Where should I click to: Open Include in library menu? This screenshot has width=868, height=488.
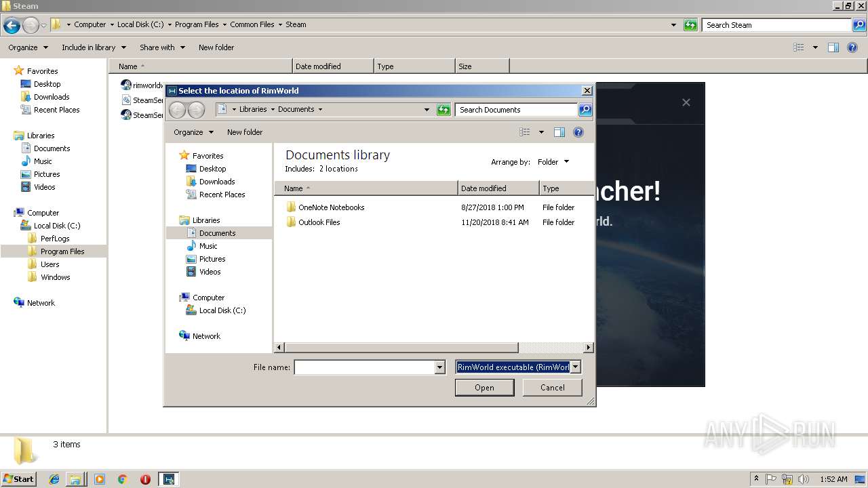pyautogui.click(x=94, y=47)
